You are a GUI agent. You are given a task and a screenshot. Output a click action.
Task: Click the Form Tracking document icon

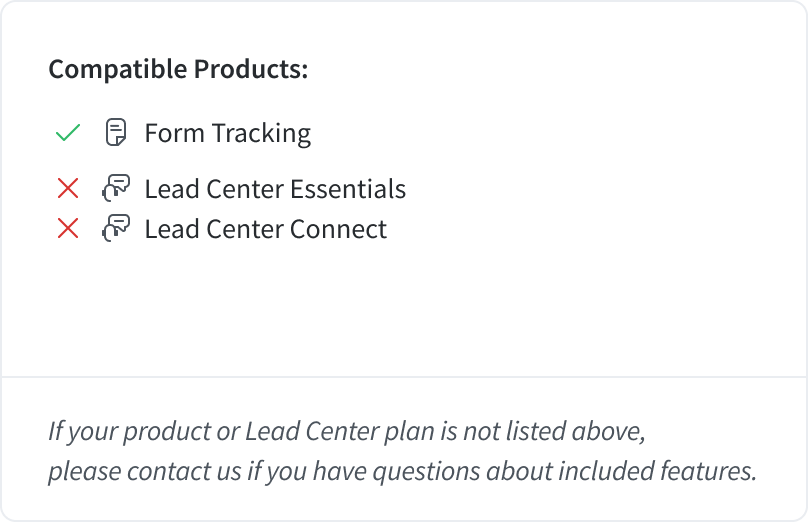(x=116, y=132)
